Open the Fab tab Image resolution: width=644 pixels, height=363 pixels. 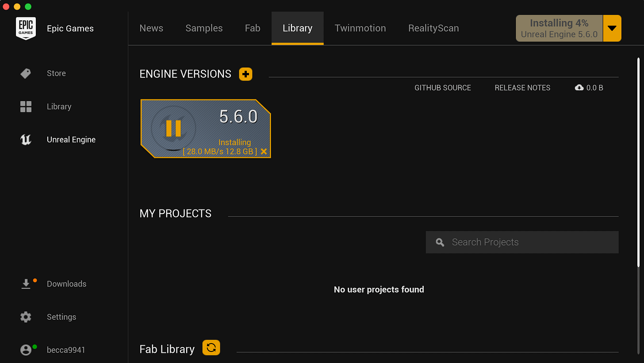click(253, 28)
